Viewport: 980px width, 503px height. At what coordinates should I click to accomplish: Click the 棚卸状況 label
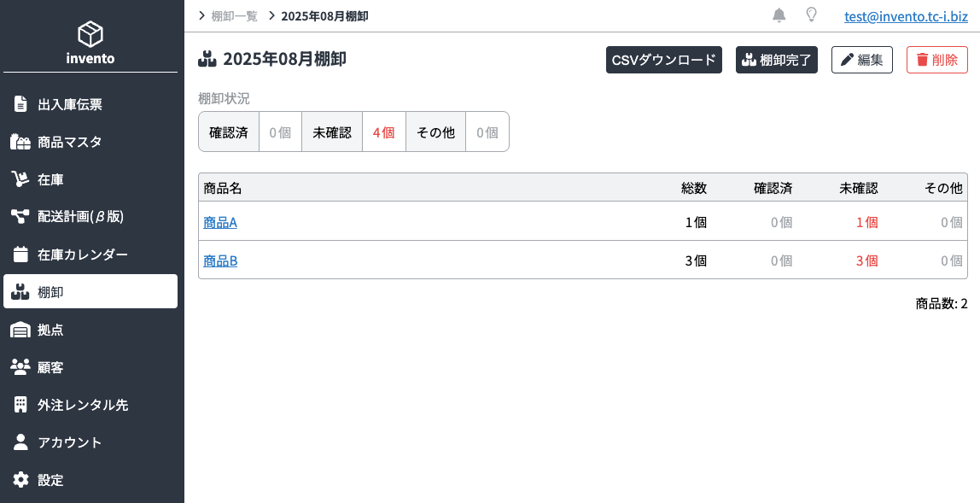tap(224, 98)
